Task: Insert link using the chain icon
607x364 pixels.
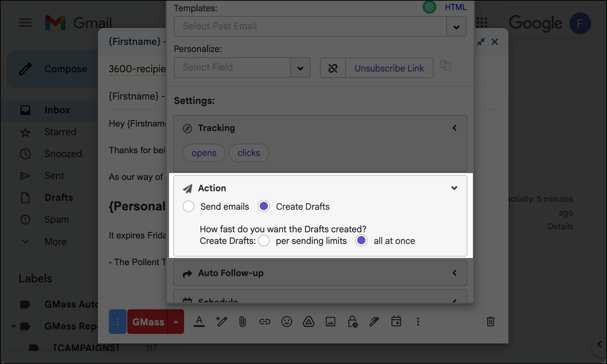Action: pyautogui.click(x=264, y=322)
